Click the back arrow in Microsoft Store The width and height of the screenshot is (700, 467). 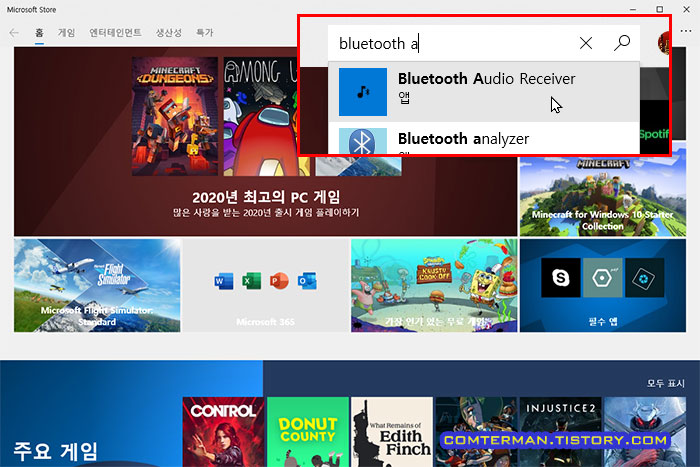pos(14,33)
